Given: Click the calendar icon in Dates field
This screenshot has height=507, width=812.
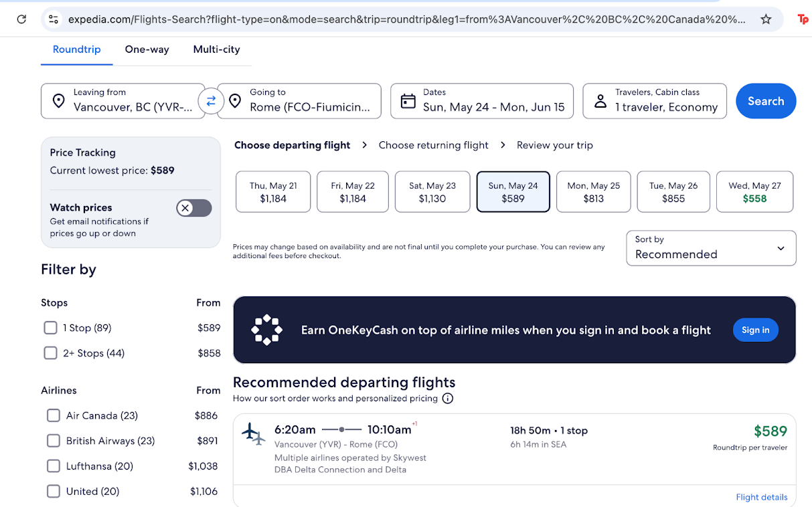Looking at the screenshot, I should coord(408,101).
